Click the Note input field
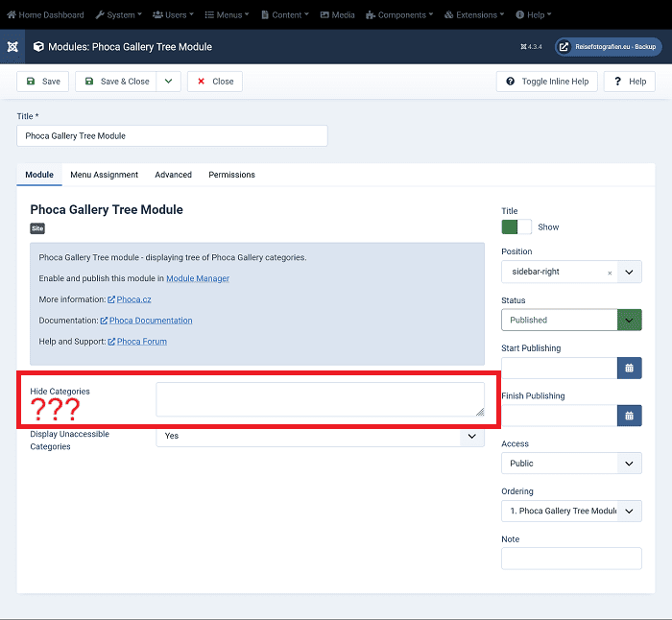 571,559
